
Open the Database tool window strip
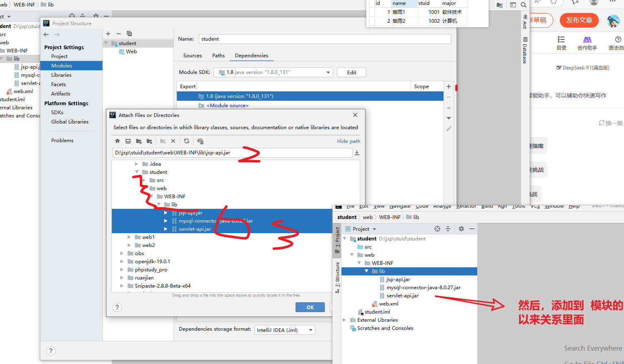pyautogui.click(x=525, y=50)
